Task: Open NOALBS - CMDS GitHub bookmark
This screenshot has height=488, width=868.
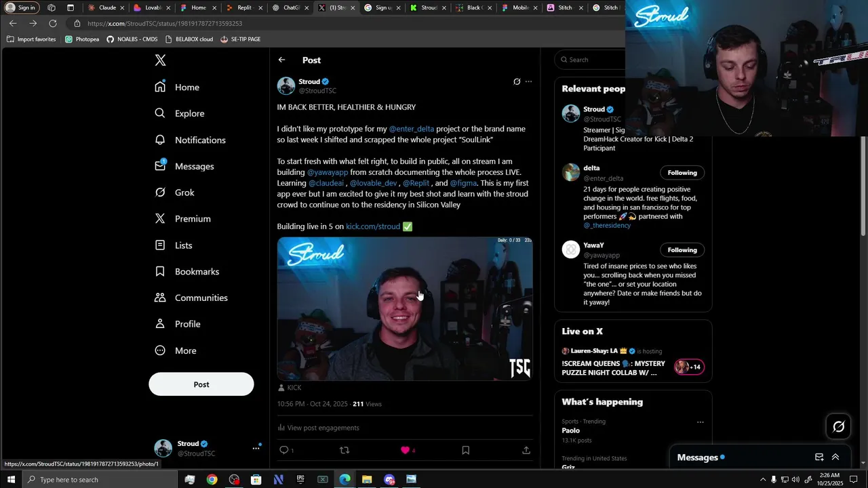Action: [132, 39]
